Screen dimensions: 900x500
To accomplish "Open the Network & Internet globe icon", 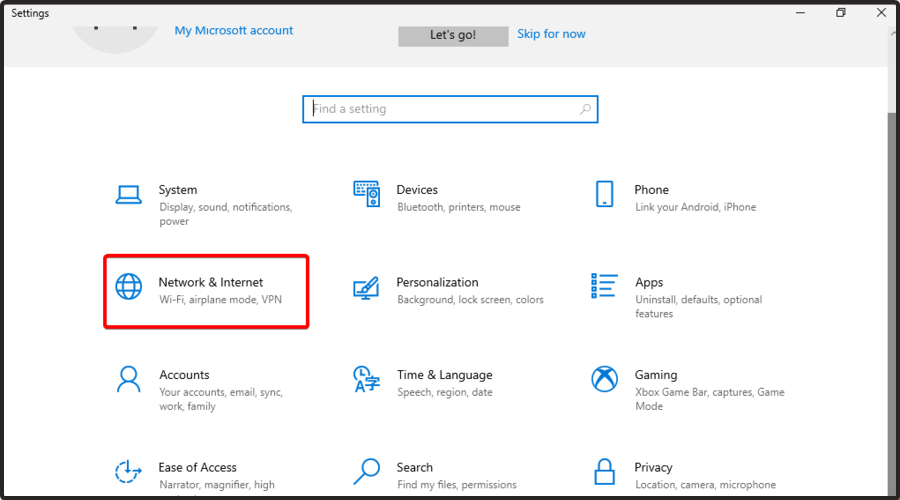I will point(129,286).
